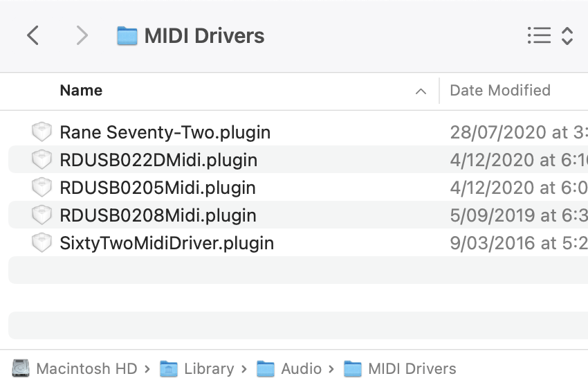Click the SixtyTwoMidiDriver.plugin file icon
This screenshot has width=588, height=385.
[42, 243]
